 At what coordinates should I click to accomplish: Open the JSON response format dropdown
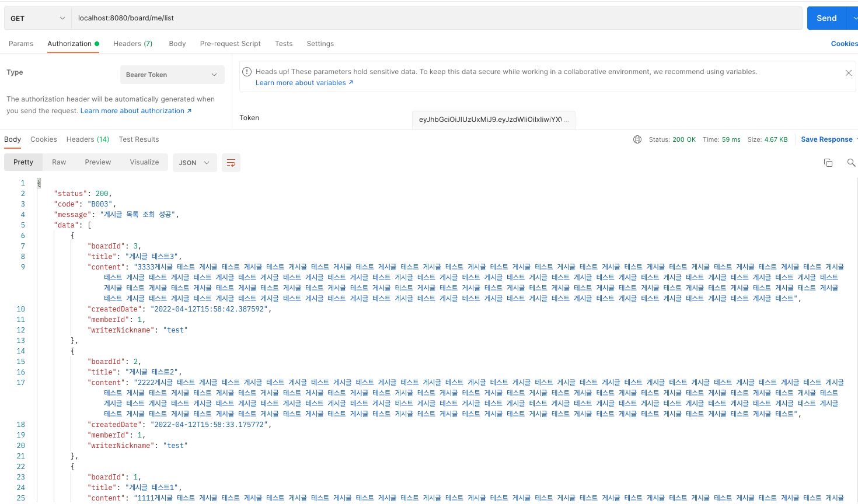coord(194,163)
